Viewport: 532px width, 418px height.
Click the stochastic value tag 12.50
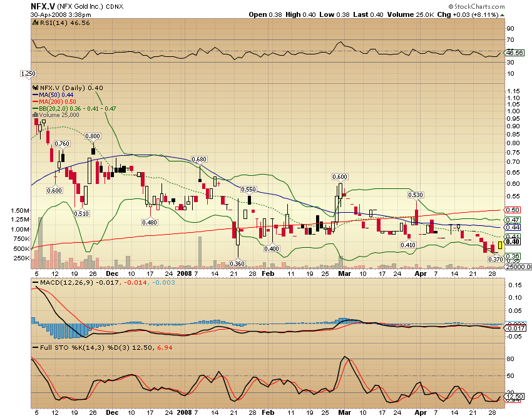point(514,396)
